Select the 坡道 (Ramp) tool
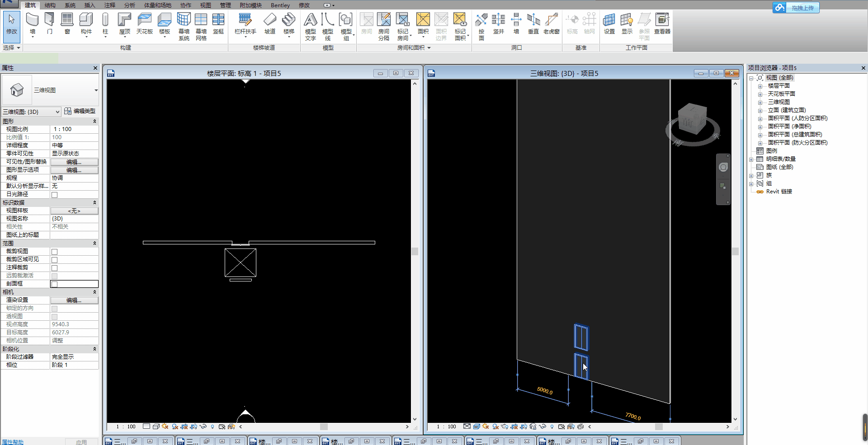Viewport: 868px width, 445px height. tap(270, 24)
